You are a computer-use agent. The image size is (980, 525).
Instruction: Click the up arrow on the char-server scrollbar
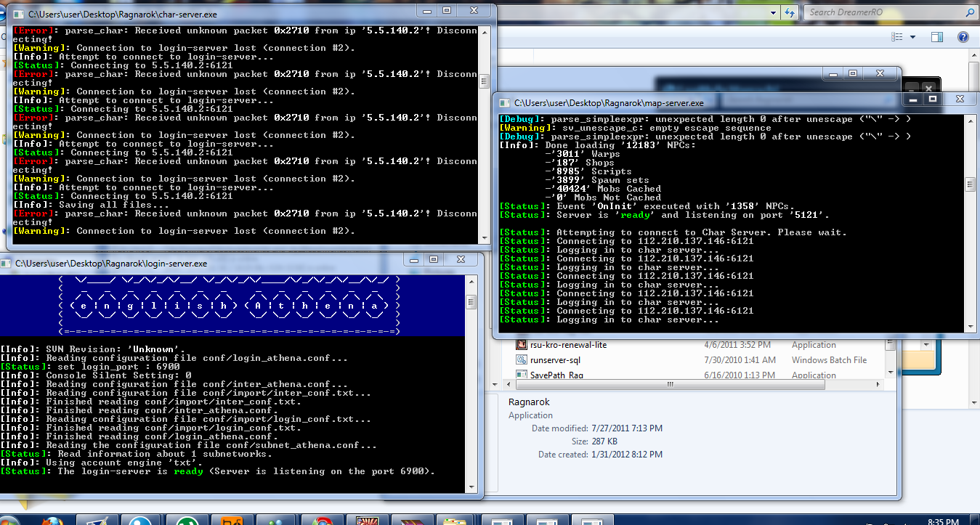point(485,31)
